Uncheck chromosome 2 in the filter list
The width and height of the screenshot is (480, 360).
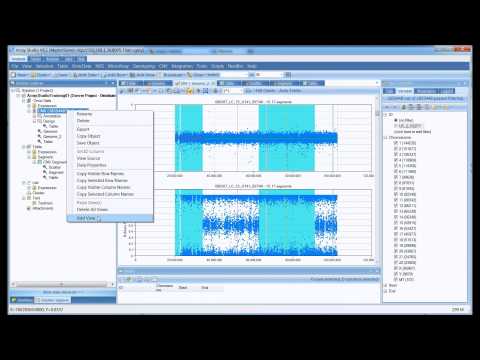[396, 149]
